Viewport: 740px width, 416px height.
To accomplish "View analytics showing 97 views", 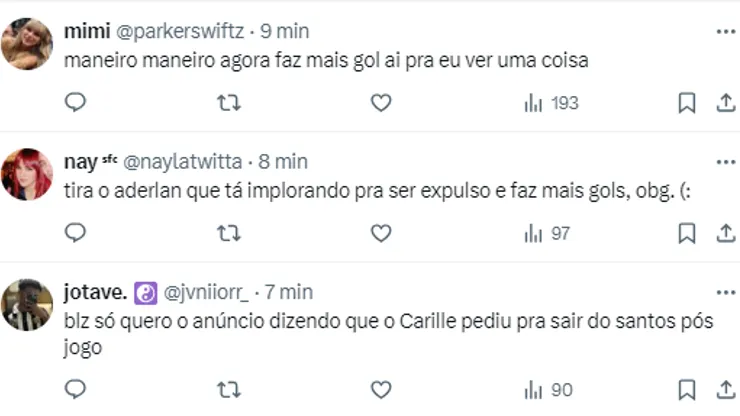I will point(547,233).
